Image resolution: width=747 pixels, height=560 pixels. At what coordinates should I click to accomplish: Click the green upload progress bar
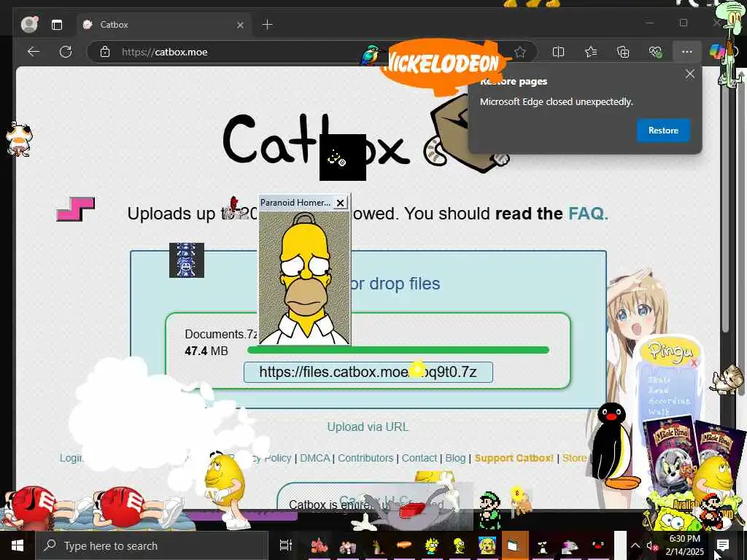[x=398, y=350]
